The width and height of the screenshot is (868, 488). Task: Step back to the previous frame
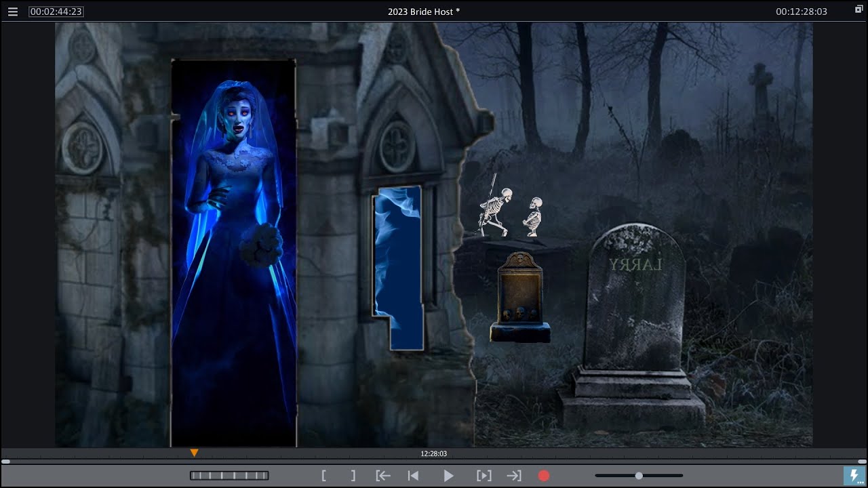tap(413, 476)
